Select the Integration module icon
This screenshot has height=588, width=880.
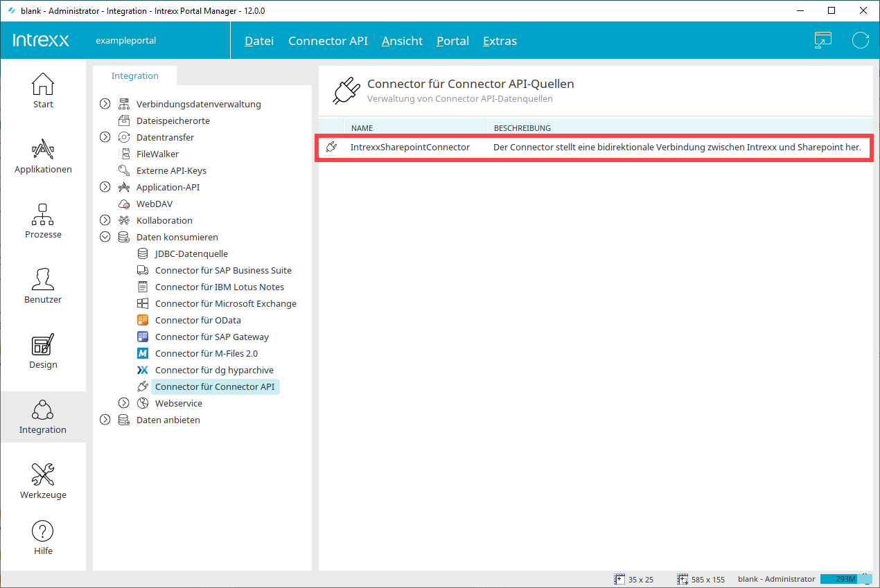point(43,409)
